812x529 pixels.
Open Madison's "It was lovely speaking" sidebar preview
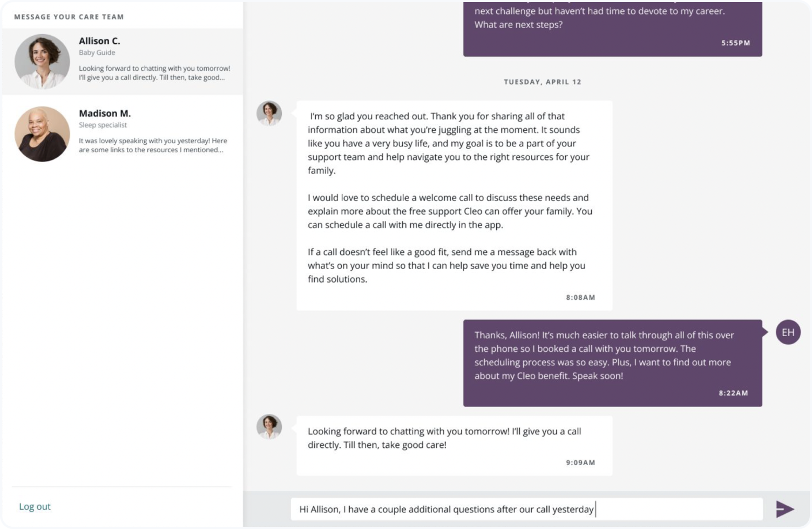tap(153, 145)
